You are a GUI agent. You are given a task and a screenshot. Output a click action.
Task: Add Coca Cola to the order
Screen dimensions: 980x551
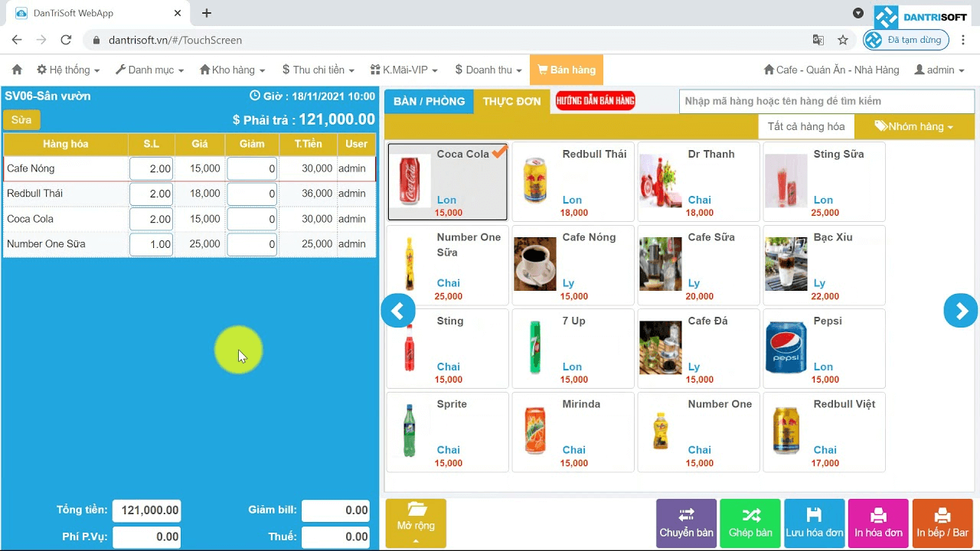click(448, 181)
